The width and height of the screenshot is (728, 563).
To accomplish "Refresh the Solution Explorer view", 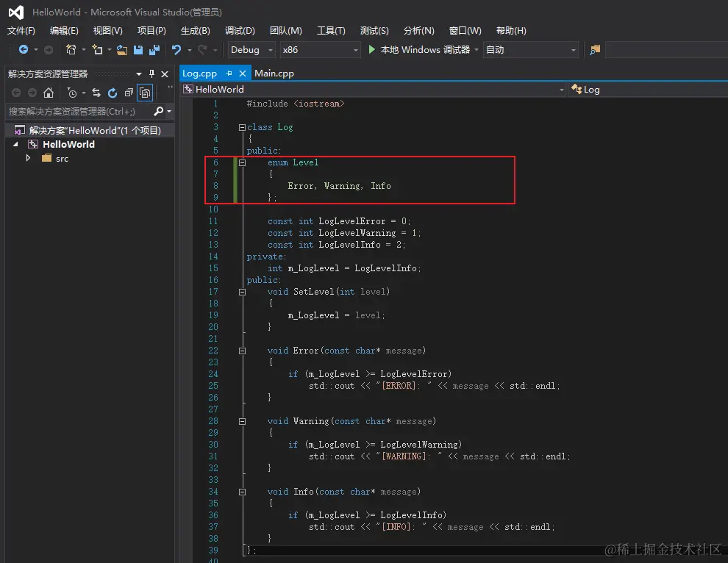I will pos(113,93).
